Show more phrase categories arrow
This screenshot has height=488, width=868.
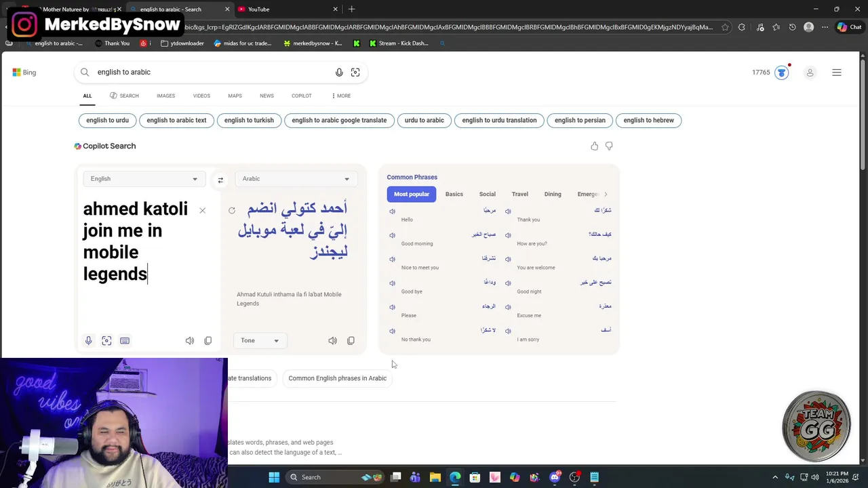pyautogui.click(x=606, y=194)
